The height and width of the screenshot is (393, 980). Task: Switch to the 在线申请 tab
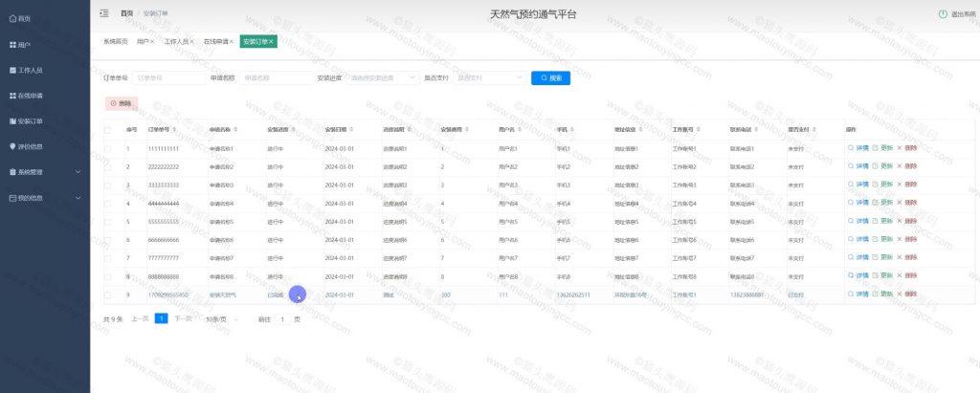pyautogui.click(x=215, y=42)
